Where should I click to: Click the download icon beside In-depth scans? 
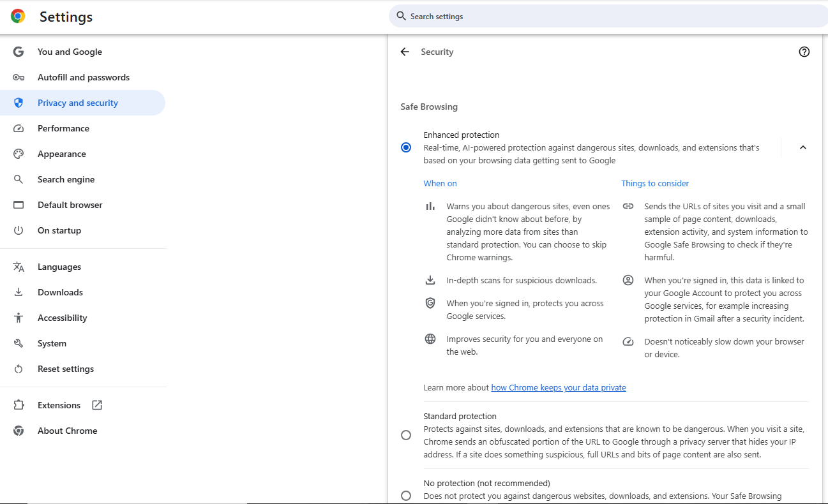(x=430, y=280)
